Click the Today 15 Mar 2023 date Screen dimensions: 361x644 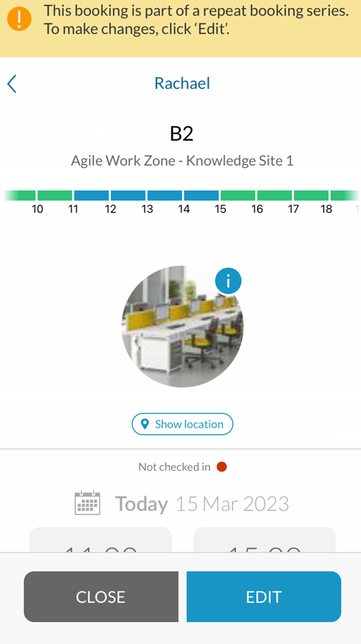(202, 503)
